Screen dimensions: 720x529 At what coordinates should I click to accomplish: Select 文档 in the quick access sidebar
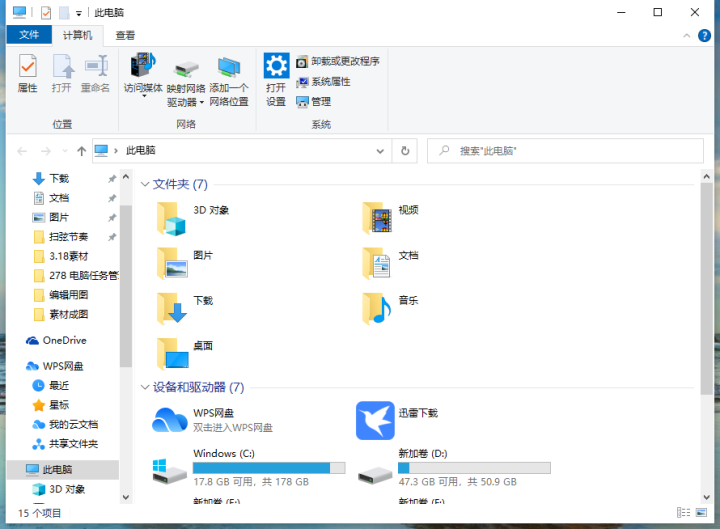tap(59, 198)
